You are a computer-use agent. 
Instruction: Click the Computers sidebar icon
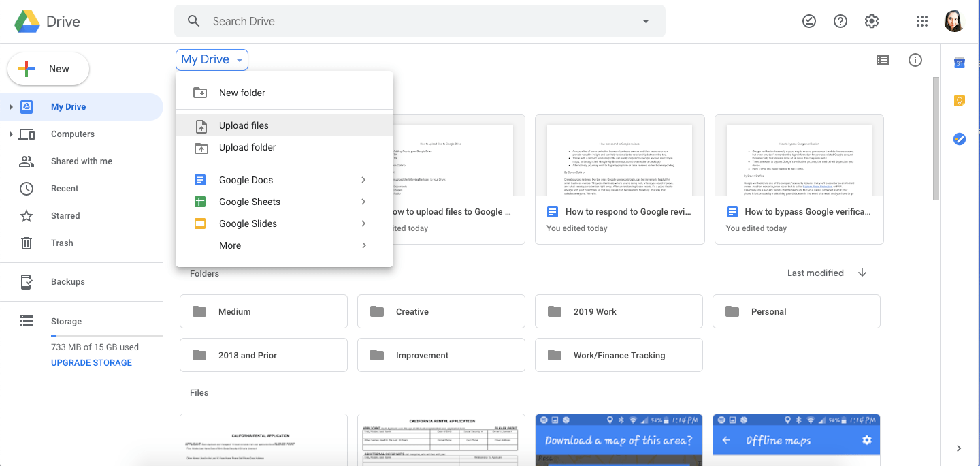pos(27,134)
